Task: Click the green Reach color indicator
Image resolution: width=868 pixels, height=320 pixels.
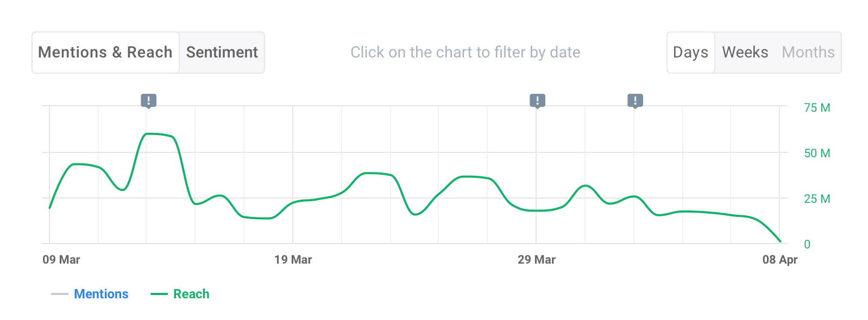Action: [x=159, y=293]
